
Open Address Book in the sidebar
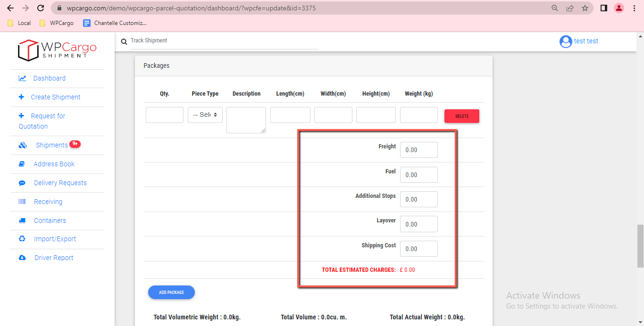pyautogui.click(x=54, y=164)
